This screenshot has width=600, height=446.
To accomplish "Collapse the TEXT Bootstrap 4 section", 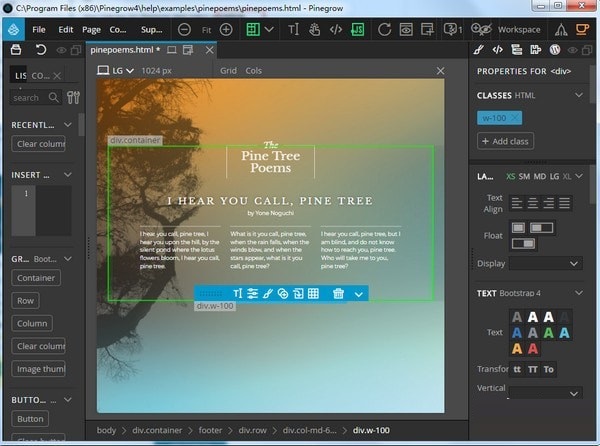I will (579, 293).
